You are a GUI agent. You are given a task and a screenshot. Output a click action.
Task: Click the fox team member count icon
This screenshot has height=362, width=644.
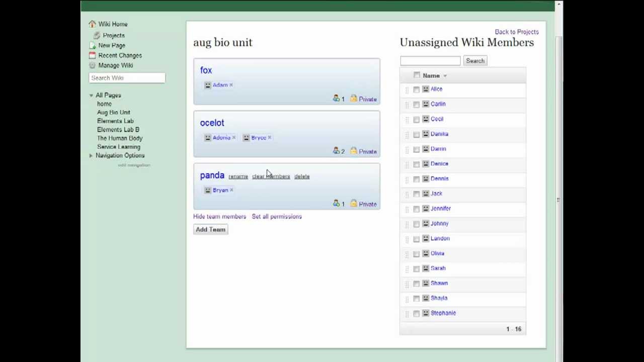336,99
